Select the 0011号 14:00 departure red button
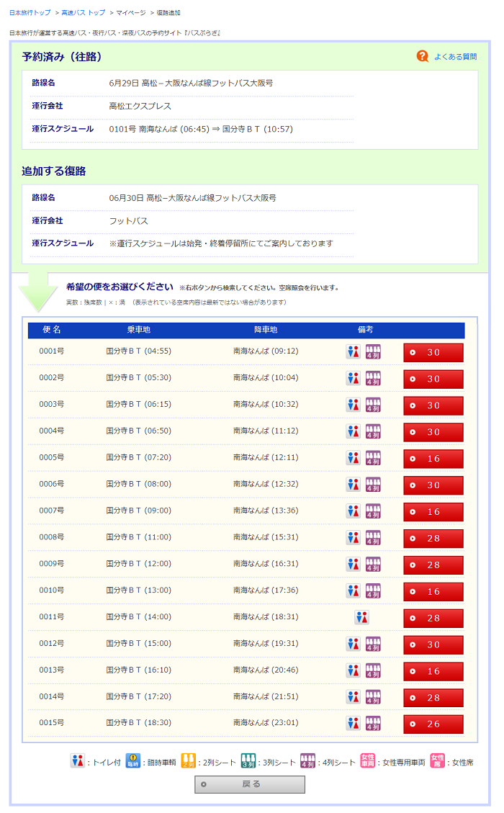 pos(433,619)
